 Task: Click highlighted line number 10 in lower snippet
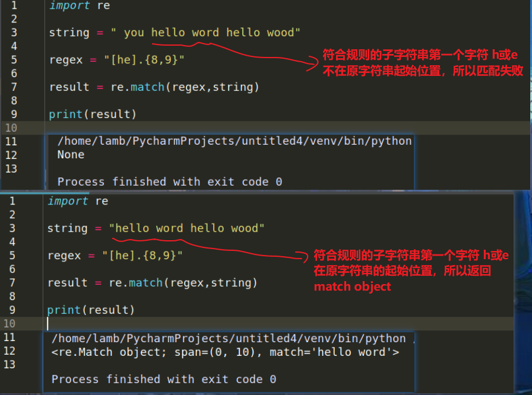9,323
